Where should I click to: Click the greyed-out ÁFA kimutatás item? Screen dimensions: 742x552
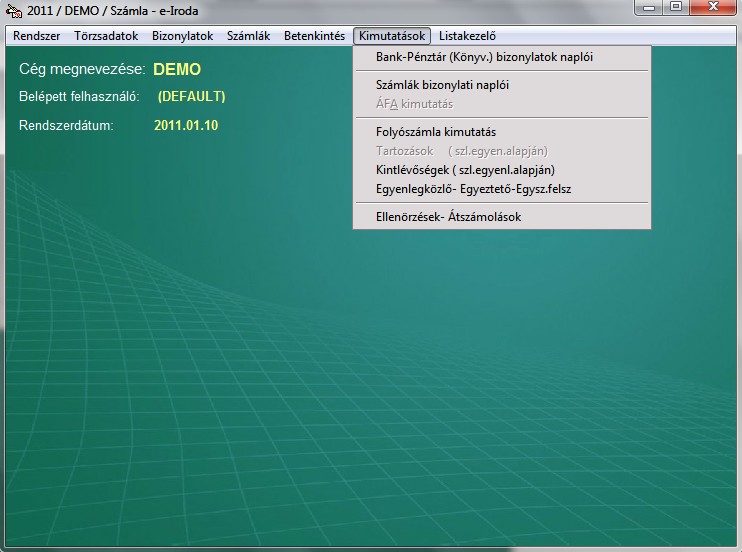pos(414,104)
